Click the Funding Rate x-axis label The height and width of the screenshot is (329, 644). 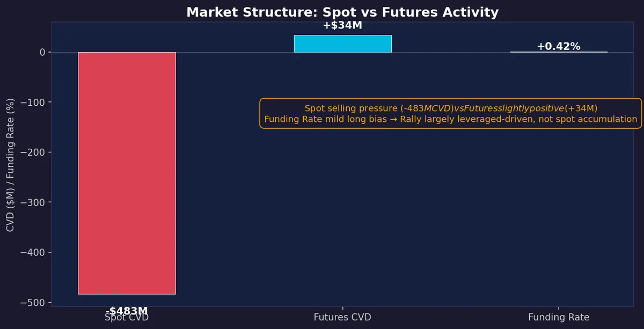(x=559, y=317)
